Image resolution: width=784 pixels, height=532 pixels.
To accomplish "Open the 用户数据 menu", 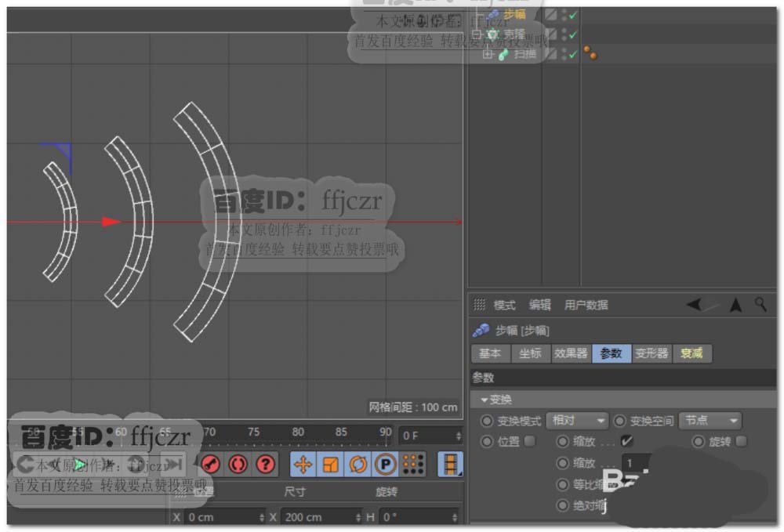I will click(x=586, y=305).
